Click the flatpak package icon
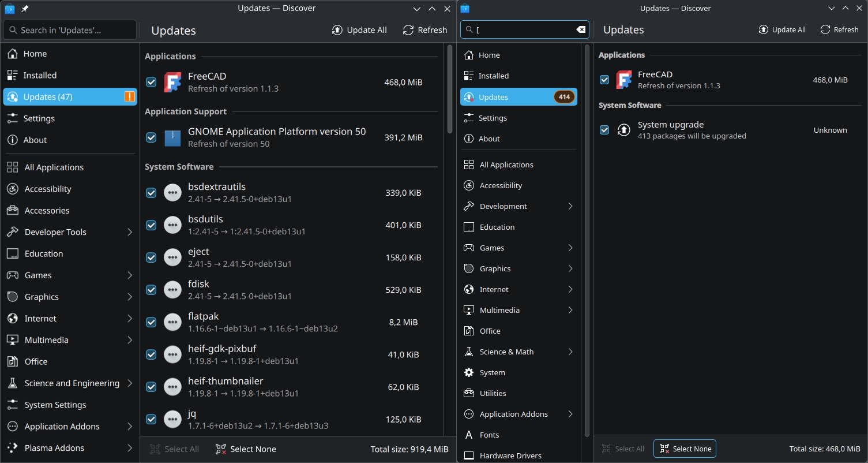868x463 pixels. tap(172, 322)
